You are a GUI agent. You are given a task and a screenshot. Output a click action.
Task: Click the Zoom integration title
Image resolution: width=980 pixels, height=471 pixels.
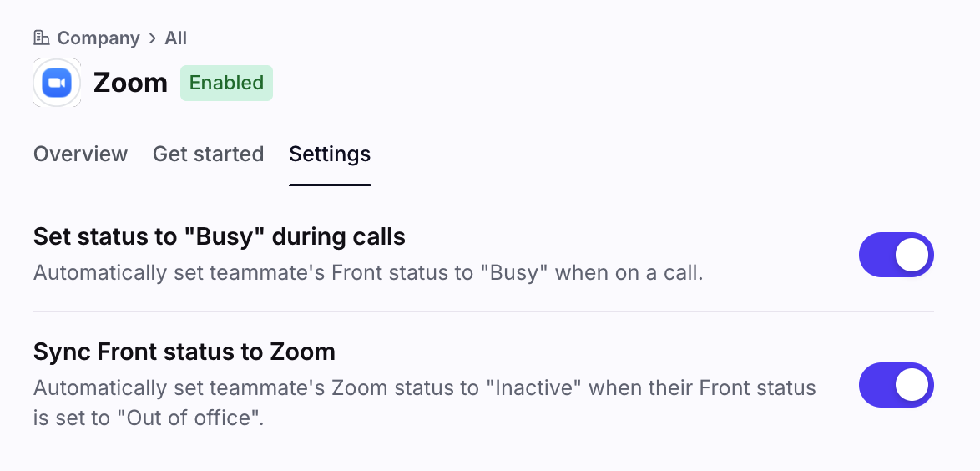(x=130, y=83)
